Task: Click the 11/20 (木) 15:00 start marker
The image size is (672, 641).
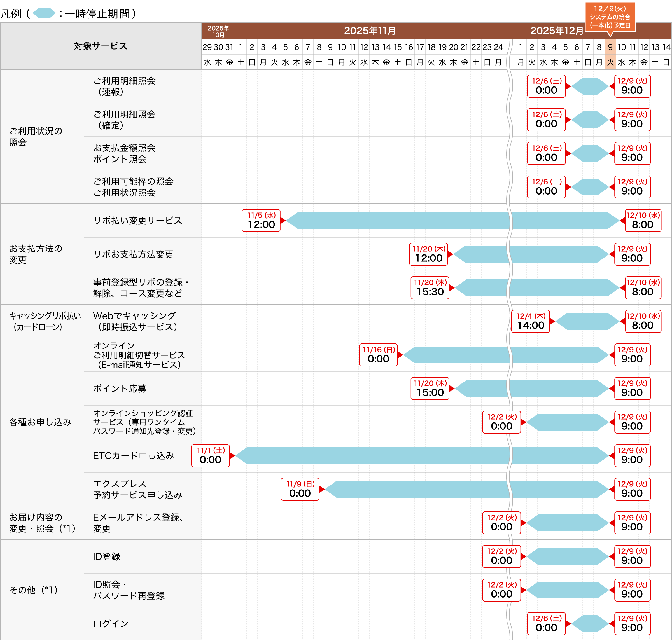Action: [430, 389]
